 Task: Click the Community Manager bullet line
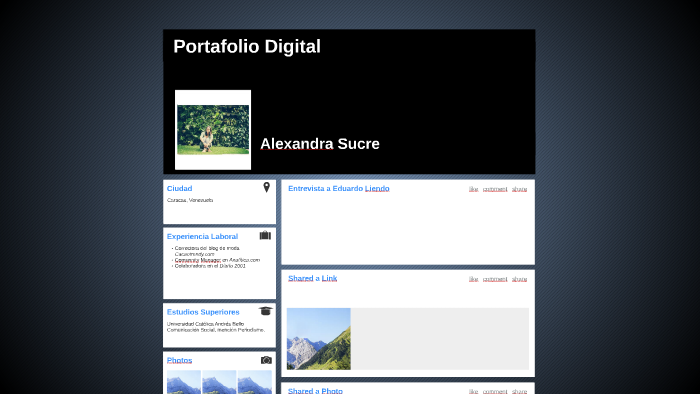point(217,260)
